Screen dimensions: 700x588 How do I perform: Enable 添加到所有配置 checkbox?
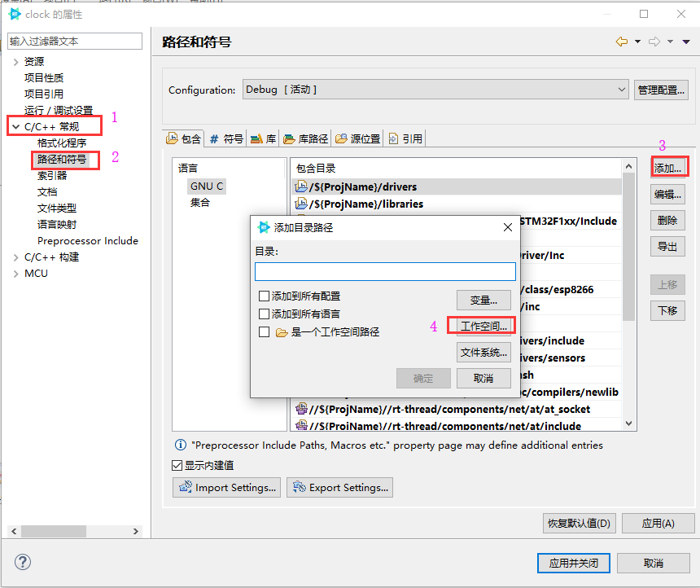click(264, 296)
